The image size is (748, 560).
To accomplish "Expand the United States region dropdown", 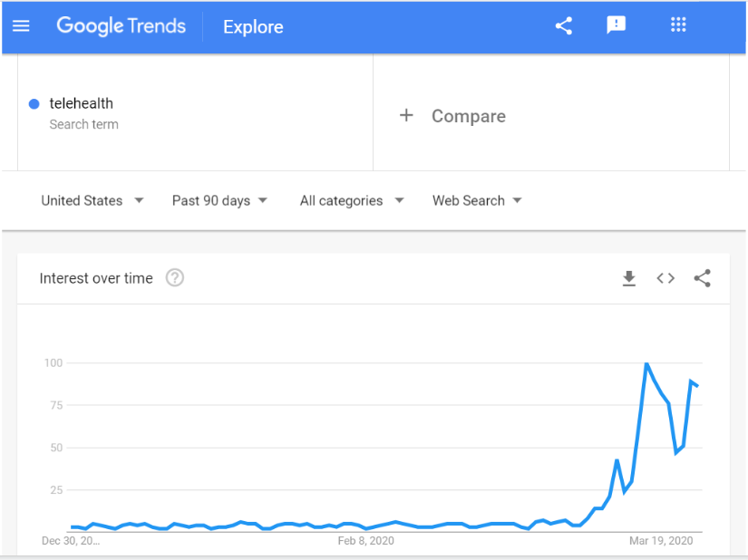I will click(92, 200).
